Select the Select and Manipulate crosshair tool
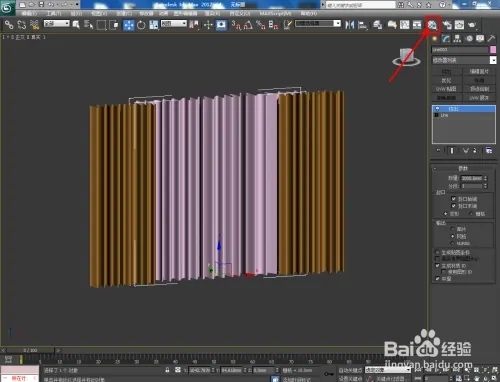500x382 pixels. coord(208,25)
